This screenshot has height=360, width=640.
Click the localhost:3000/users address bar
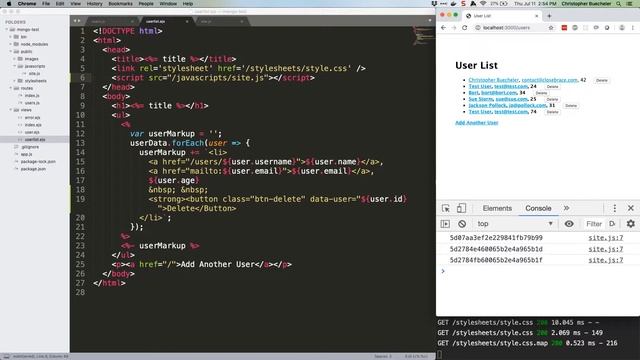coord(513,28)
